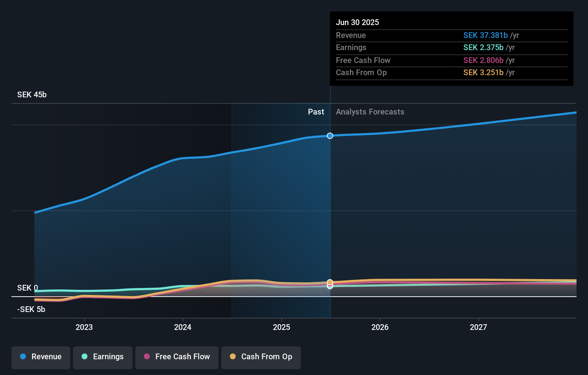
Task: Toggle the Earnings series off
Action: pyautogui.click(x=102, y=357)
